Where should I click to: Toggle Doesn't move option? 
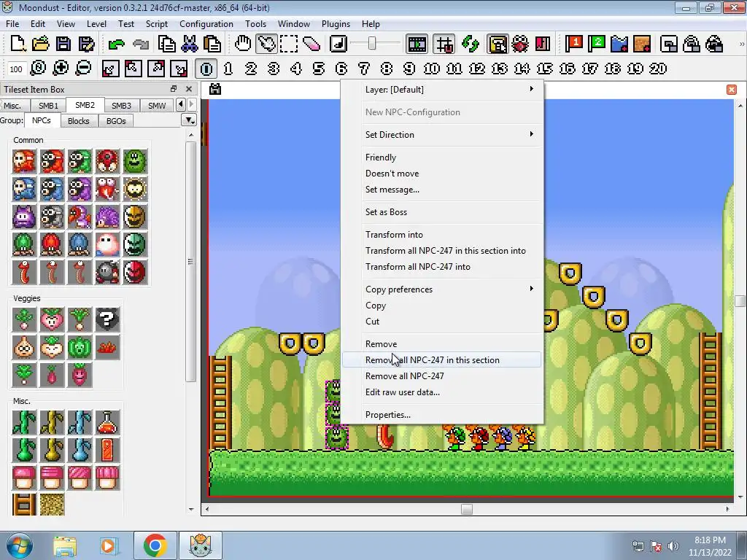pyautogui.click(x=443, y=174)
